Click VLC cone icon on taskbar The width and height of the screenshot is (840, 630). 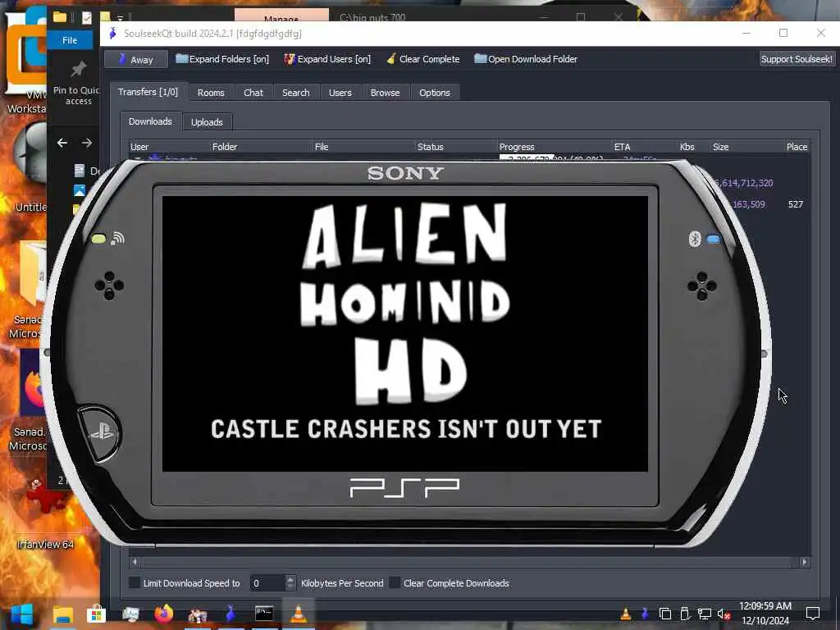coord(299,614)
